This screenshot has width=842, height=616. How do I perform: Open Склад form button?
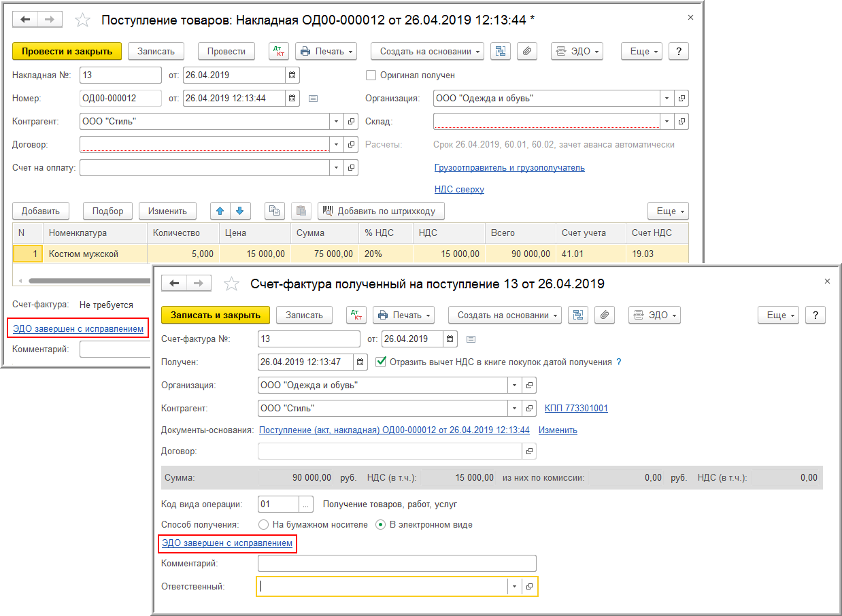pyautogui.click(x=681, y=122)
